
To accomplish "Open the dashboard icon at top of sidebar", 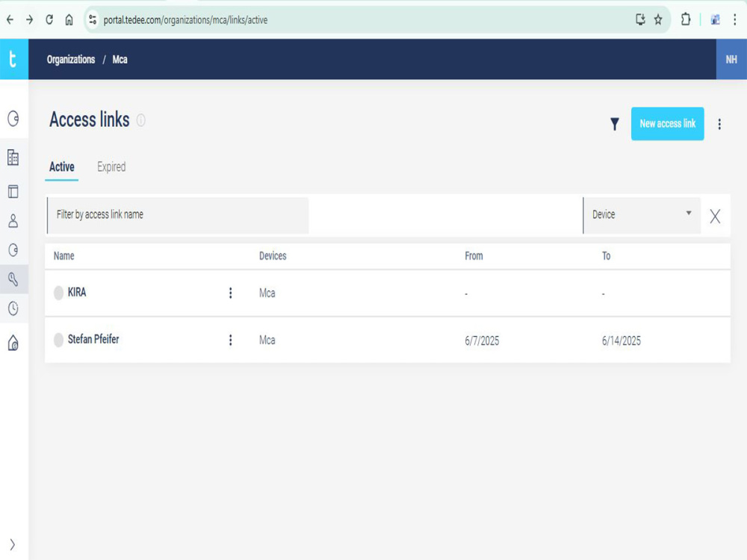I will pyautogui.click(x=13, y=118).
